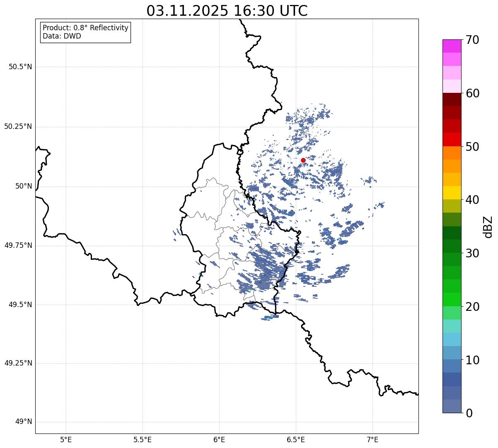Click the 5.5°E longitude label
Viewport: 498px width, 448px height.
tap(143, 439)
